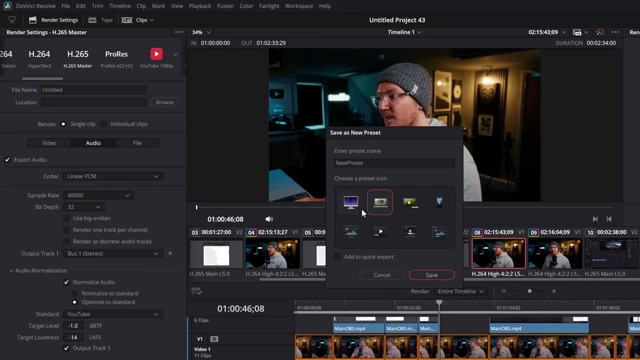Select the Single clip render option
Image resolution: width=640 pixels, height=360 pixels.
[63, 124]
